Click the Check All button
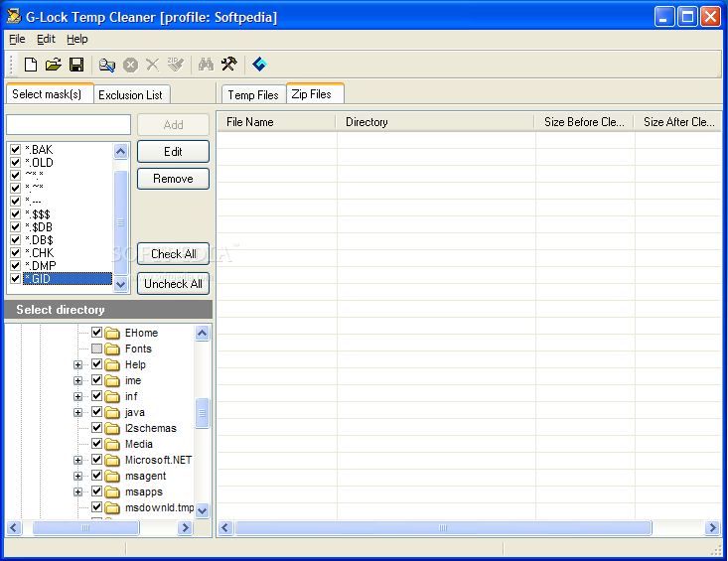 tap(173, 254)
